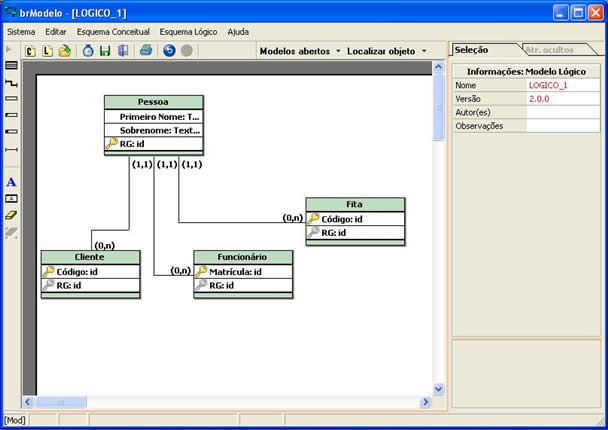The width and height of the screenshot is (608, 430).
Task: Click the Print icon in toolbar
Action: (x=146, y=50)
